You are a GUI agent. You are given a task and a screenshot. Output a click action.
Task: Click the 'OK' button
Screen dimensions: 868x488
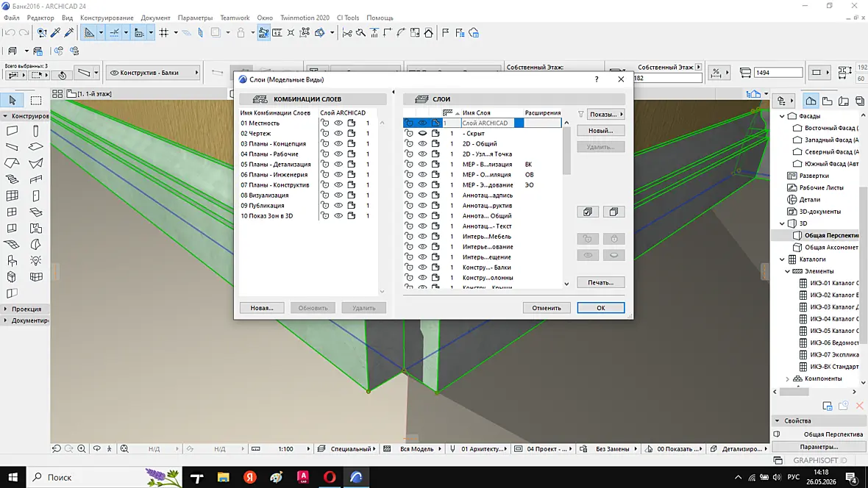[x=601, y=308]
